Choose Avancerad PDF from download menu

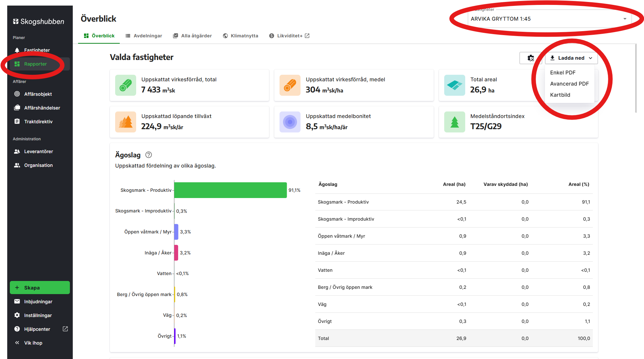[569, 84]
